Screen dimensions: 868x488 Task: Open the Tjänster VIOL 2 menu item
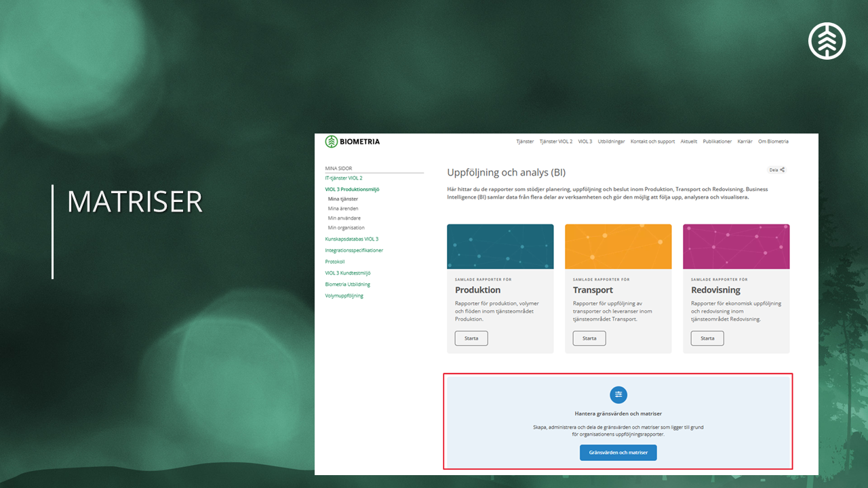tap(555, 142)
